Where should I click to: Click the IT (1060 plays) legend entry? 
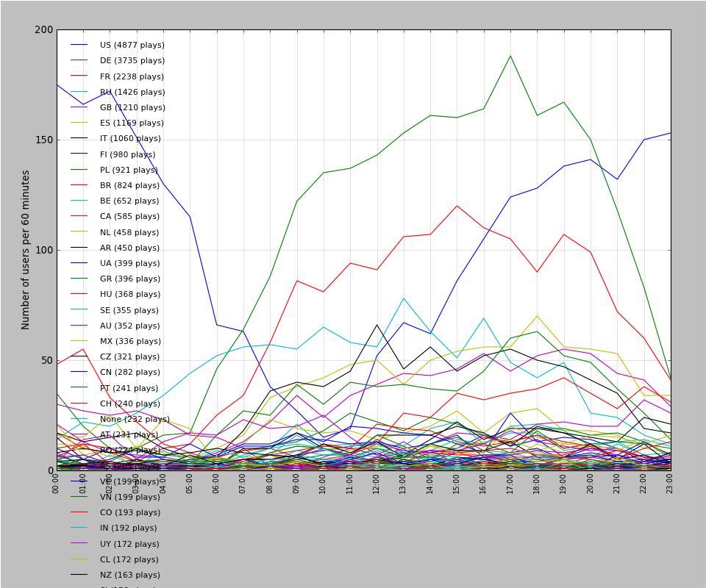[x=130, y=139]
